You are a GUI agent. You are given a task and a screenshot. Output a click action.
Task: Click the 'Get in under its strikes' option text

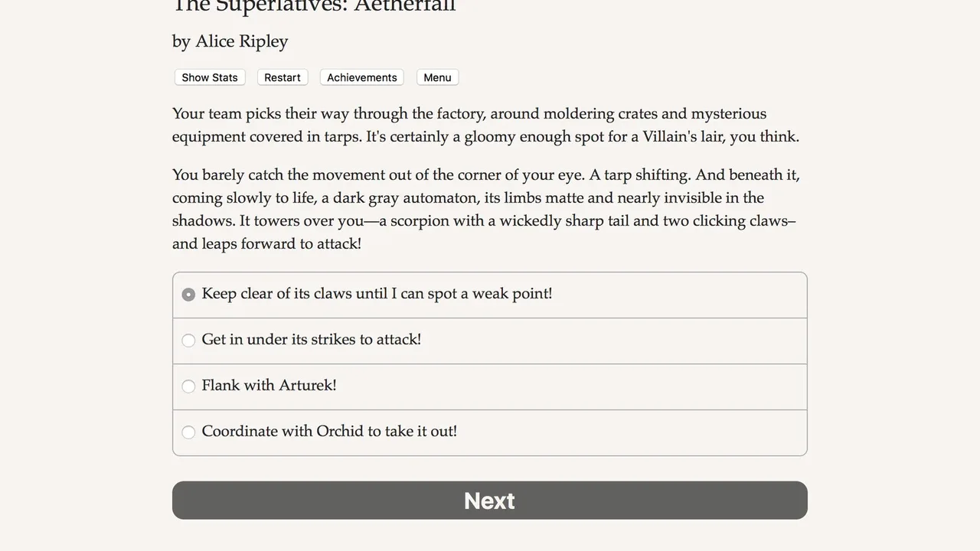pos(311,340)
